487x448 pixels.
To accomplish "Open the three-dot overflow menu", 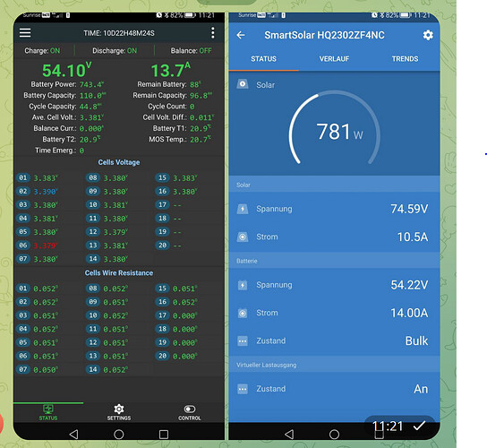I will (x=213, y=32).
